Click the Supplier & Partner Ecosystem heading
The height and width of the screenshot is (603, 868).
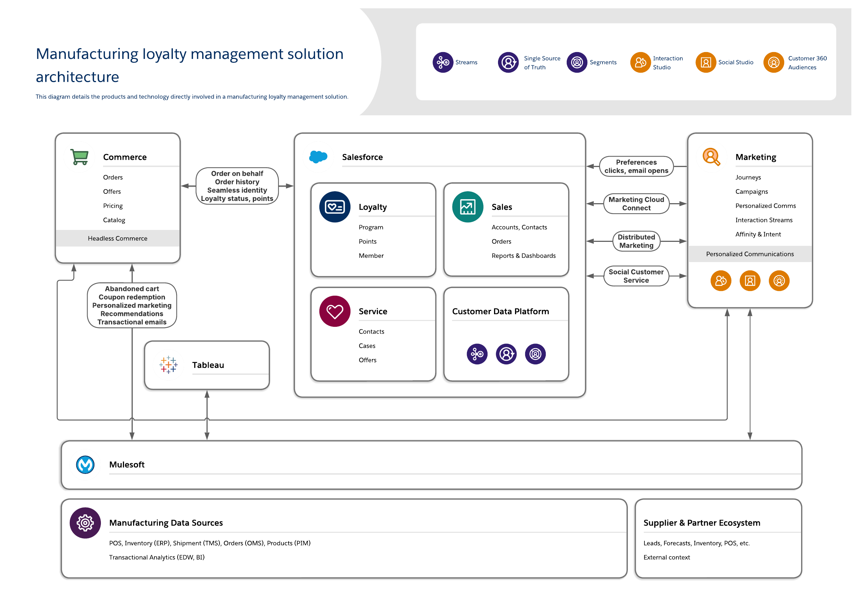[x=701, y=522]
